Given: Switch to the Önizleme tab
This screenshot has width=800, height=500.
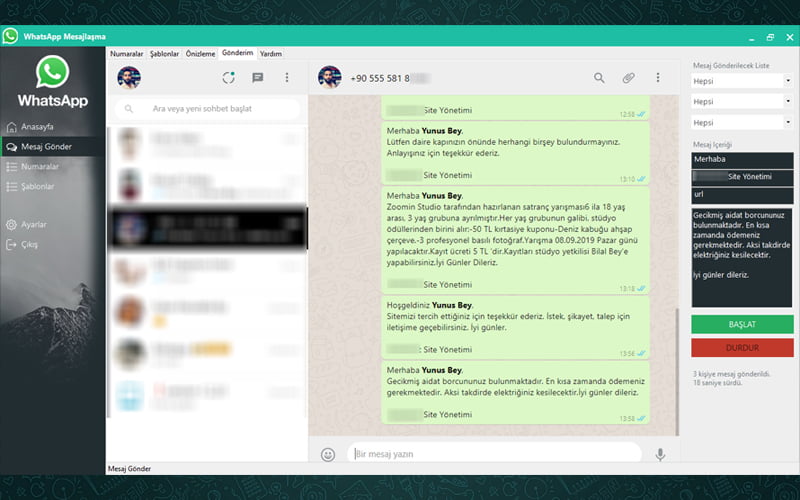Looking at the screenshot, I should coord(200,54).
